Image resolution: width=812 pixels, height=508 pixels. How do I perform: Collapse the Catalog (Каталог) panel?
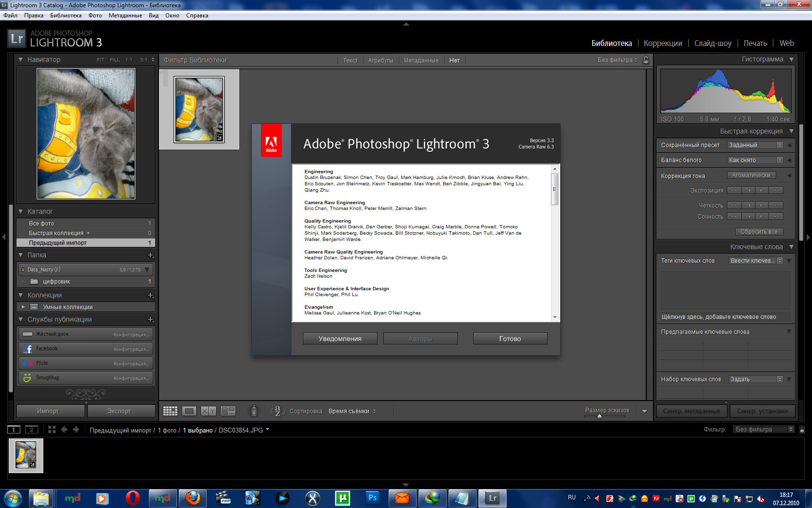point(21,211)
